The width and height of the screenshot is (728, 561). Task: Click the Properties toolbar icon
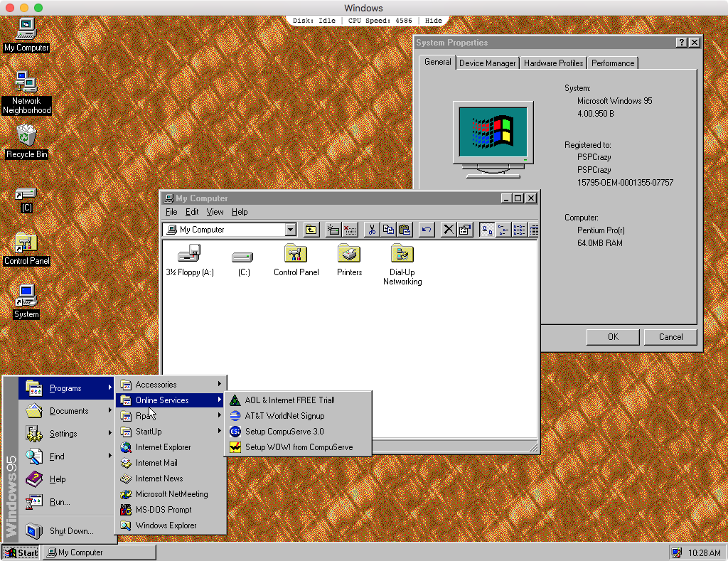pyautogui.click(x=465, y=230)
